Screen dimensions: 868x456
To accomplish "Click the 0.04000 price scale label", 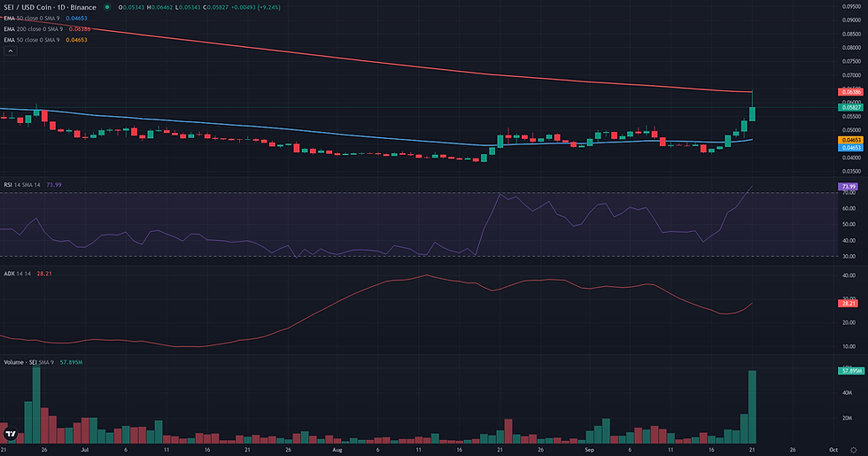I will pyautogui.click(x=851, y=158).
